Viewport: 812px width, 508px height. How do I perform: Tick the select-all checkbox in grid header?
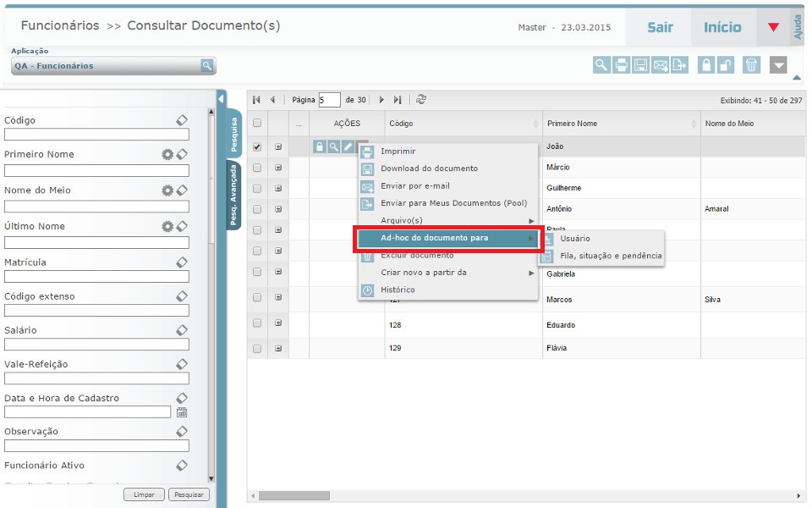point(257,124)
